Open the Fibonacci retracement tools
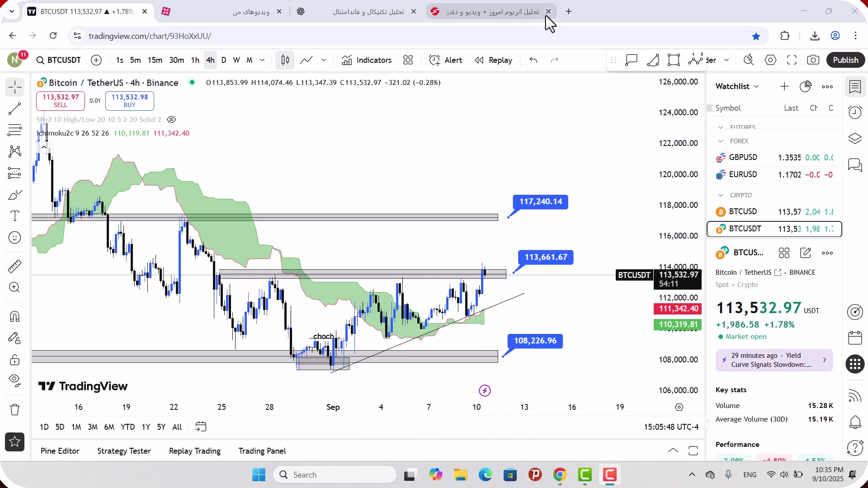Screen dimensions: 868x488 click(14, 130)
